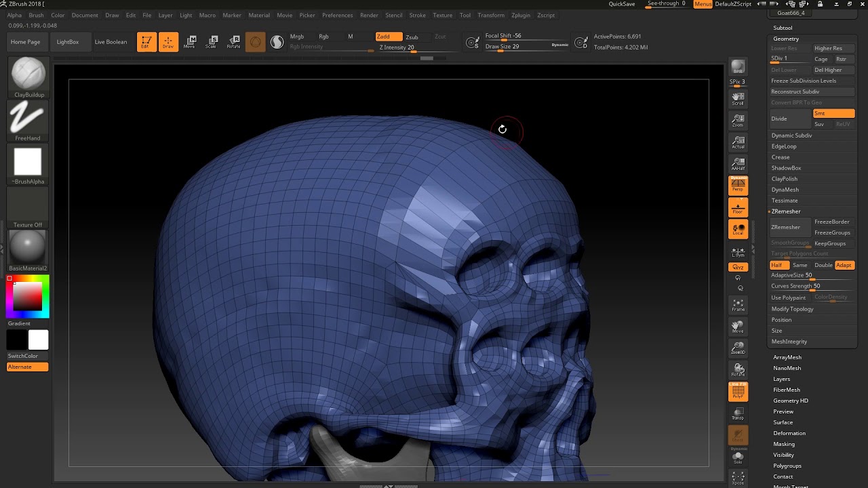Open the Render menu
The image size is (868, 488).
[x=369, y=15]
